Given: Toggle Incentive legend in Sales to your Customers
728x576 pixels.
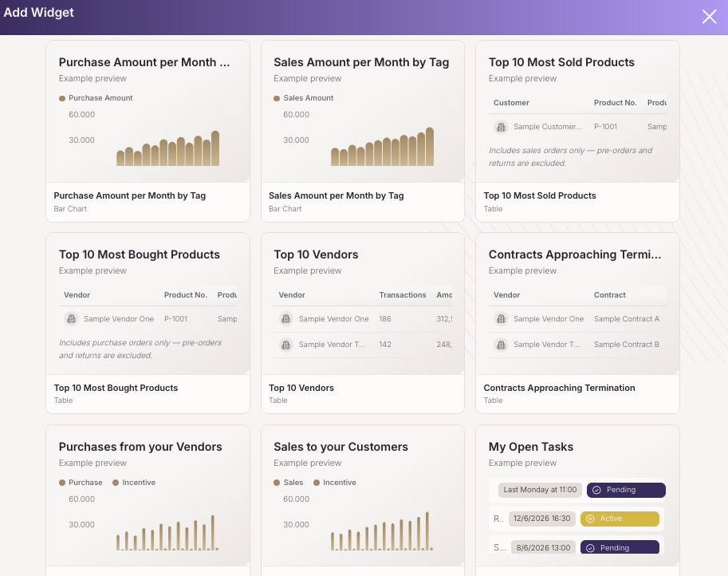Looking at the screenshot, I should click(x=317, y=483).
